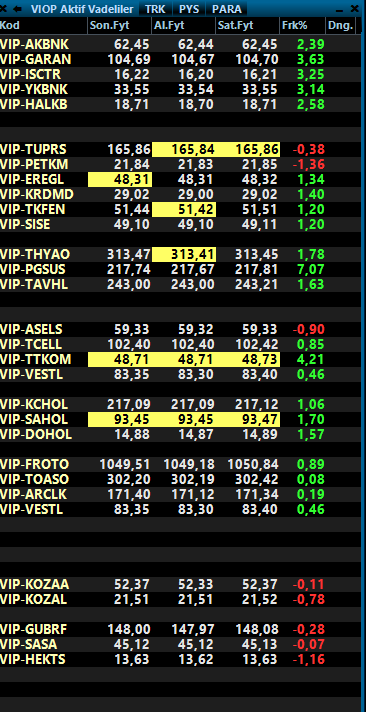The image size is (366, 712).
Task: Select the VIP-FROTO contract
Action: [181, 464]
